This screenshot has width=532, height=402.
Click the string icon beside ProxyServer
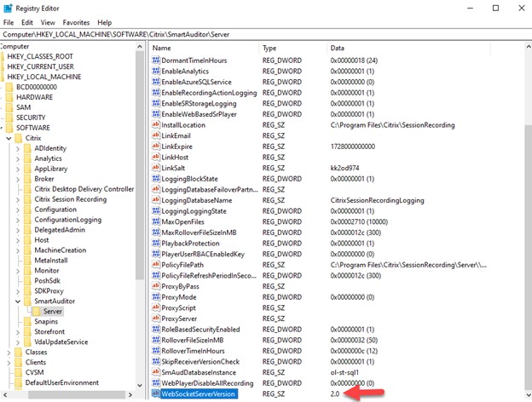tap(156, 319)
